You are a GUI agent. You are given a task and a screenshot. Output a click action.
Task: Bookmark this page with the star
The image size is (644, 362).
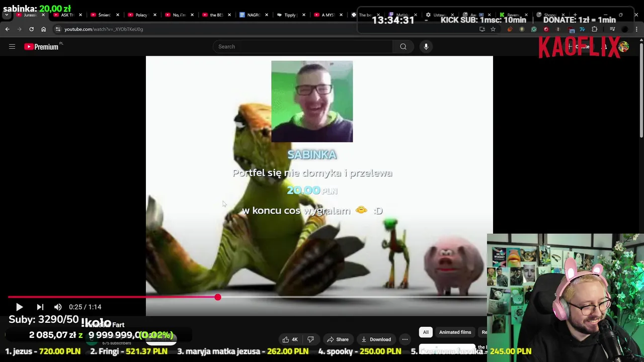(493, 29)
